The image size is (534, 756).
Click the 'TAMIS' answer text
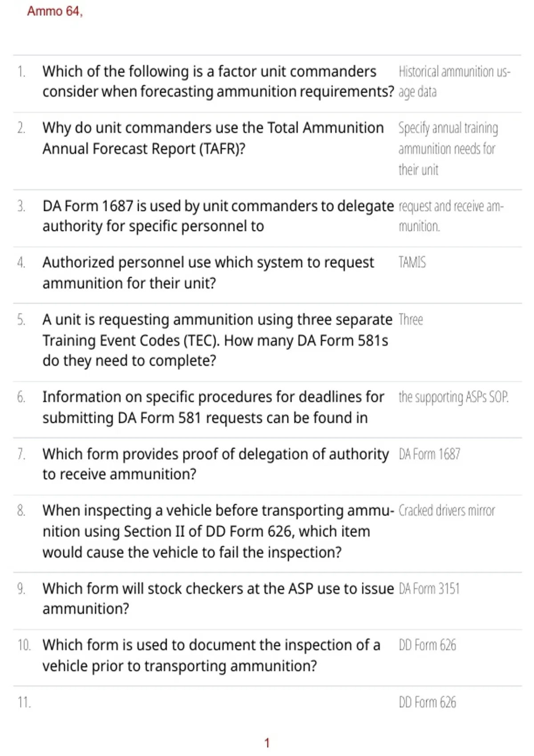pyautogui.click(x=412, y=262)
